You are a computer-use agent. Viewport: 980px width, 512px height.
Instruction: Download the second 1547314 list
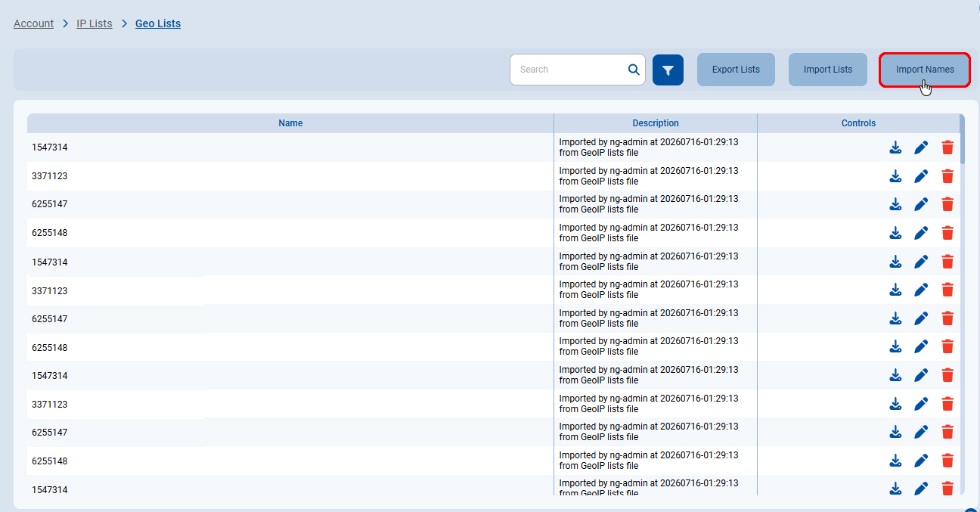click(895, 262)
